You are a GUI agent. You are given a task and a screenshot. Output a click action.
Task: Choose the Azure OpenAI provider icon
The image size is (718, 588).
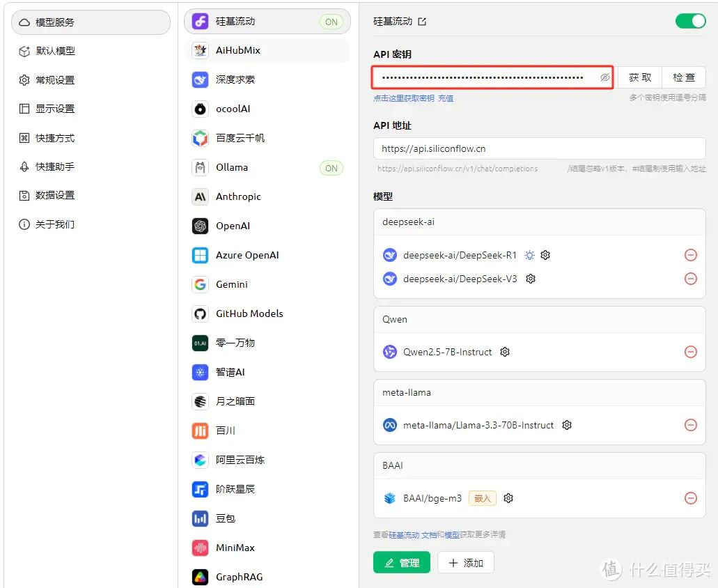[200, 255]
